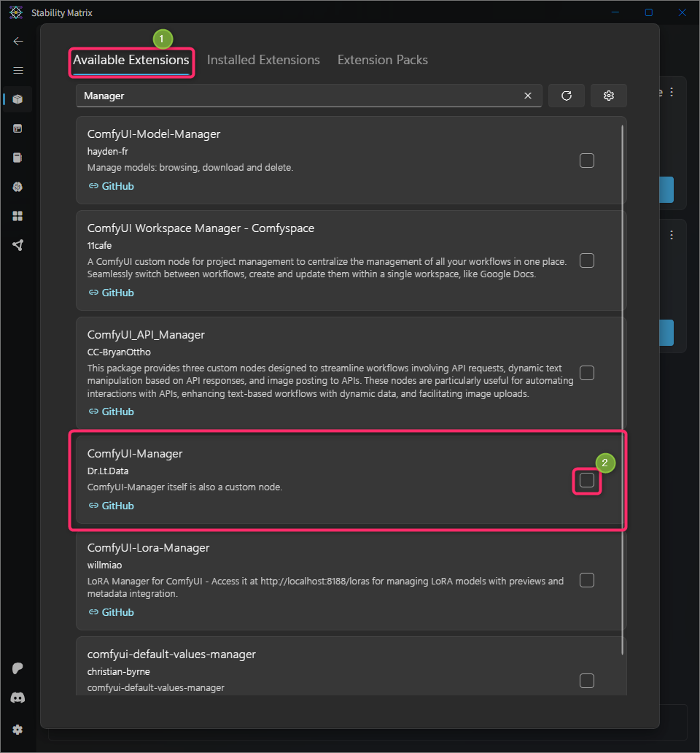Open extension settings gear beside the search
The width and height of the screenshot is (700, 753).
click(x=608, y=96)
